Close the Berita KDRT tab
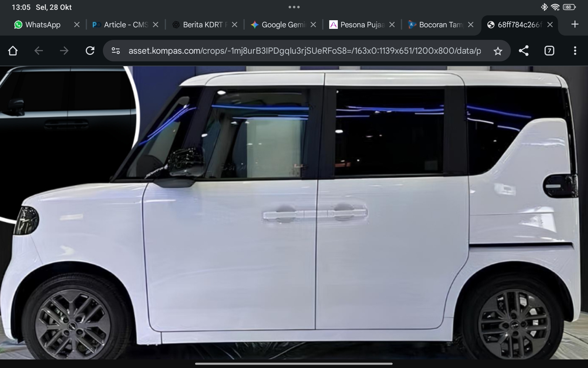Image resolution: width=588 pixels, height=368 pixels. point(235,25)
